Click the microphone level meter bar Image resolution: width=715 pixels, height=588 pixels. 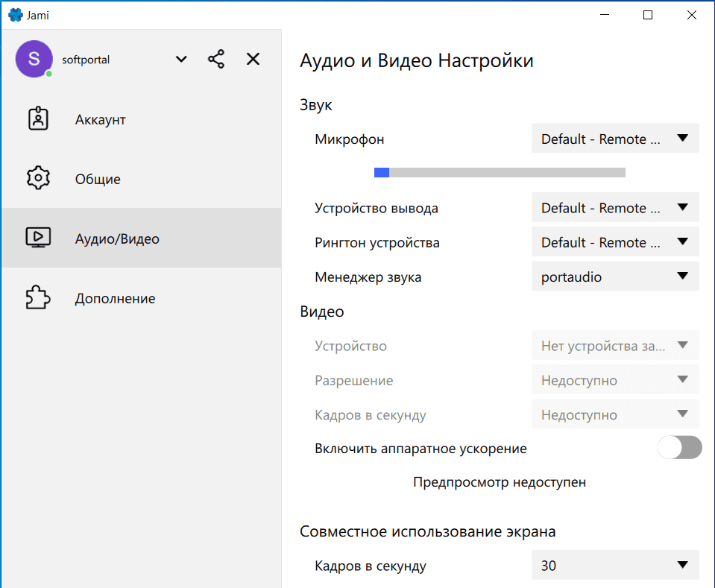click(x=500, y=173)
